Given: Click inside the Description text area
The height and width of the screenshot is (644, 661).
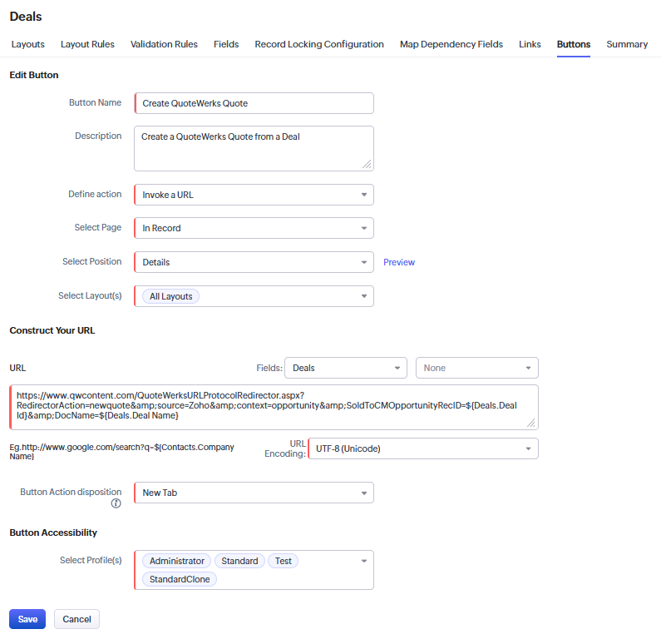Looking at the screenshot, I should click(x=254, y=148).
